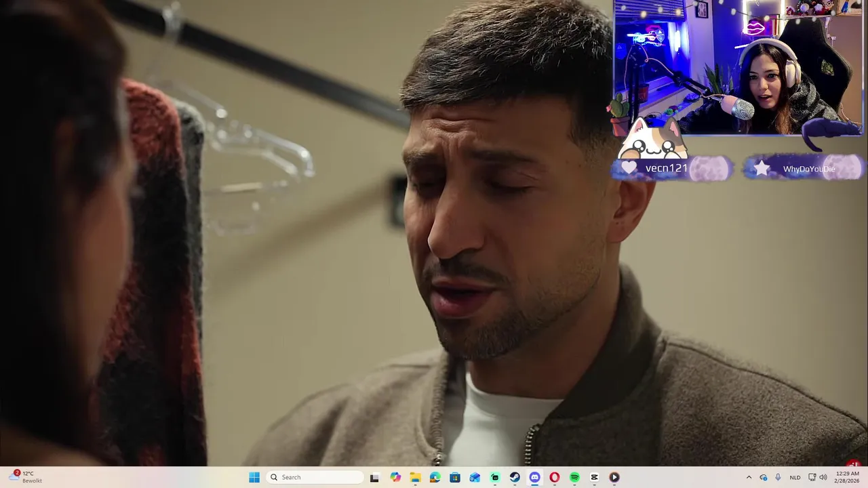The image size is (868, 488).
Task: Open Task View from the taskbar
Action: [x=374, y=477]
